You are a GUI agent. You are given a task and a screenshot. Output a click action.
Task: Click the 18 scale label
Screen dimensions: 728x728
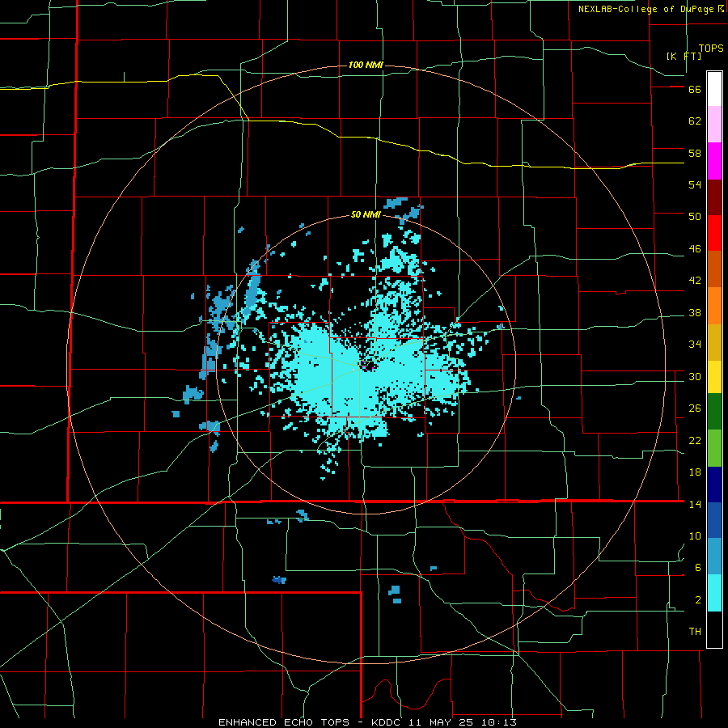[695, 472]
